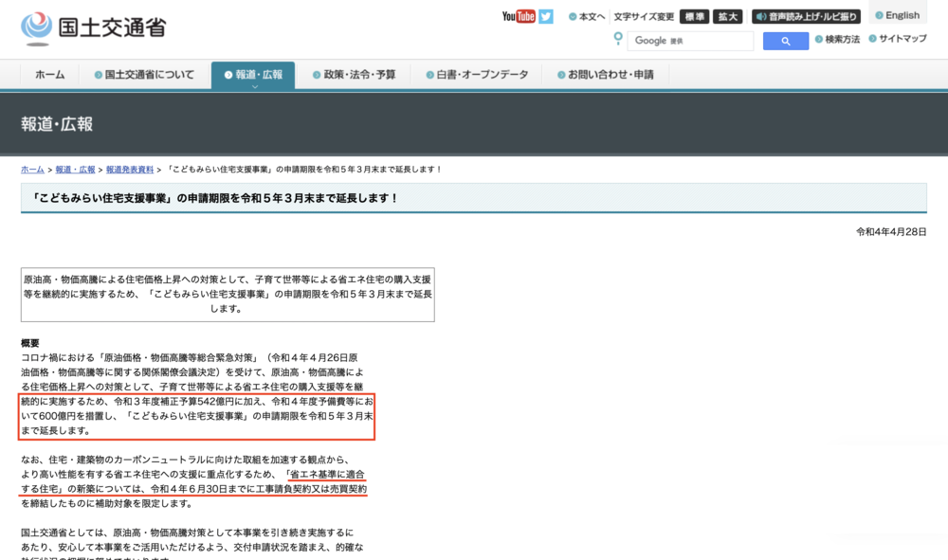Click the Google search input field
Image resolution: width=948 pixels, height=560 pixels.
pyautogui.click(x=690, y=41)
